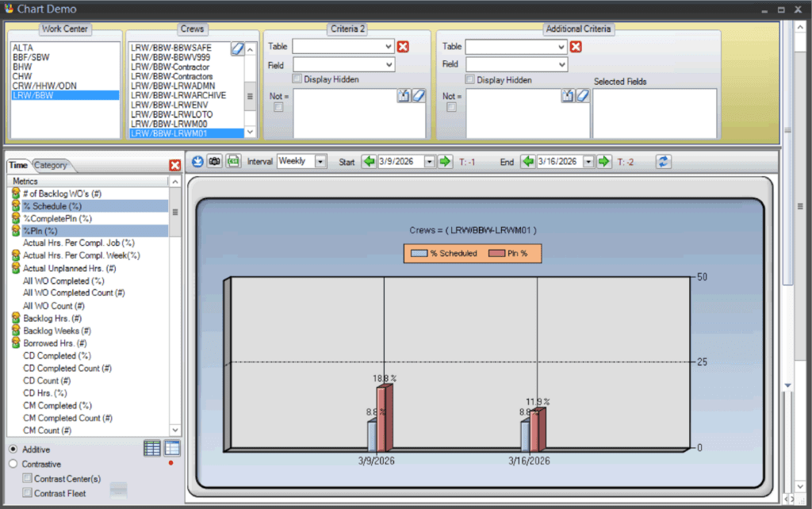The image size is (812, 509).
Task: Open the Start date 3/9/2026 picker dropdown
Action: 430,162
